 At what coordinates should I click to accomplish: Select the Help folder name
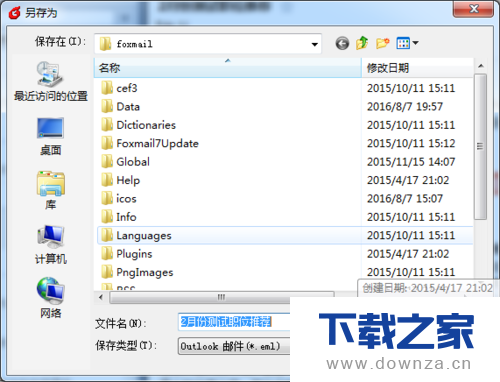pos(128,180)
